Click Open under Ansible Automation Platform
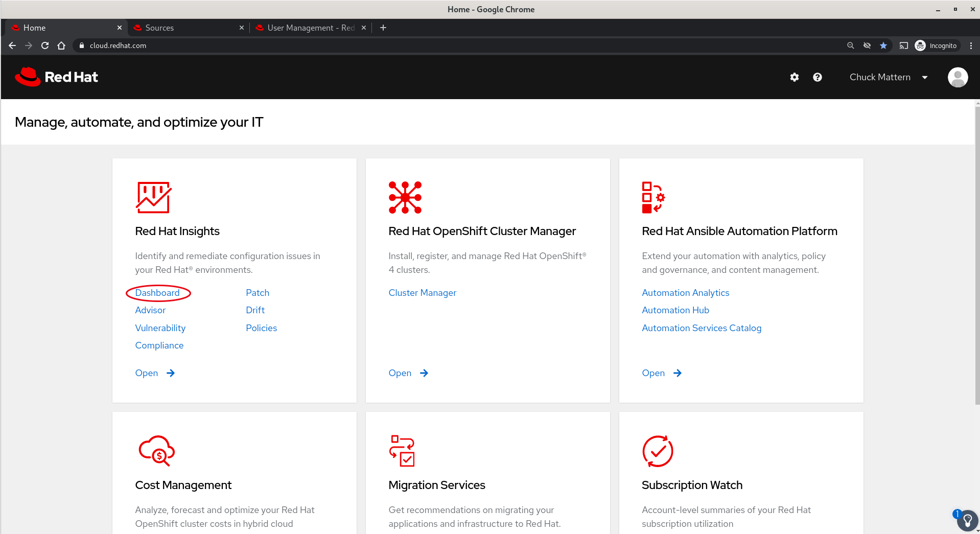The width and height of the screenshot is (980, 534). pos(662,373)
